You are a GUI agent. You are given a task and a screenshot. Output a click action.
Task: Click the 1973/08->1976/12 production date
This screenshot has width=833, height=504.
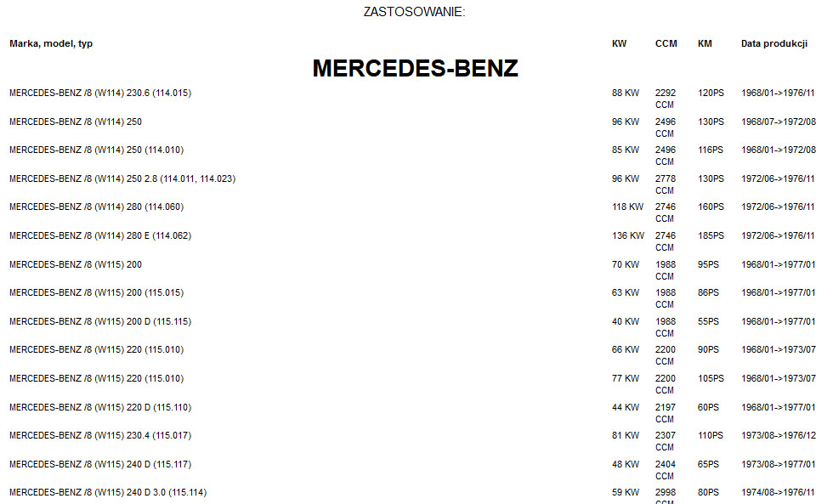pos(779,435)
